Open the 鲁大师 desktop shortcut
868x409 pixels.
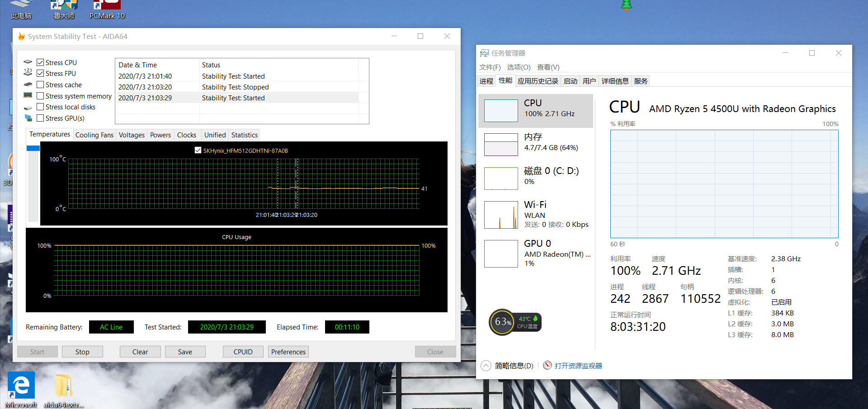(64, 9)
